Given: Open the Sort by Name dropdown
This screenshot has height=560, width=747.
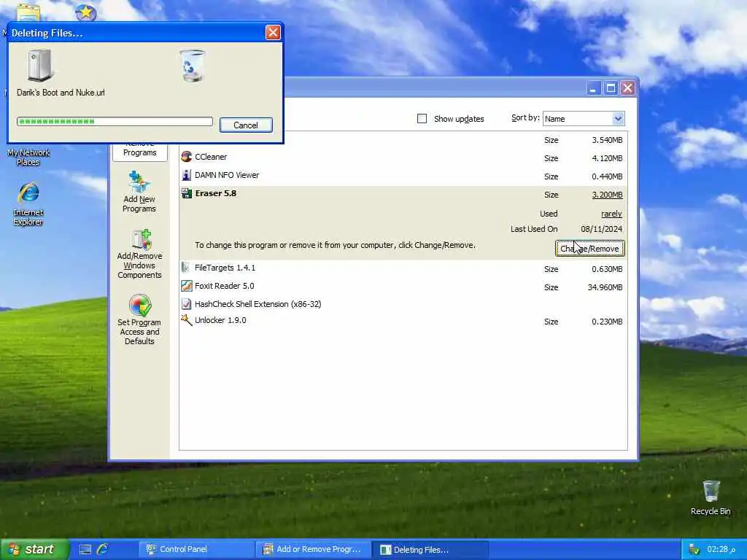Looking at the screenshot, I should (617, 119).
